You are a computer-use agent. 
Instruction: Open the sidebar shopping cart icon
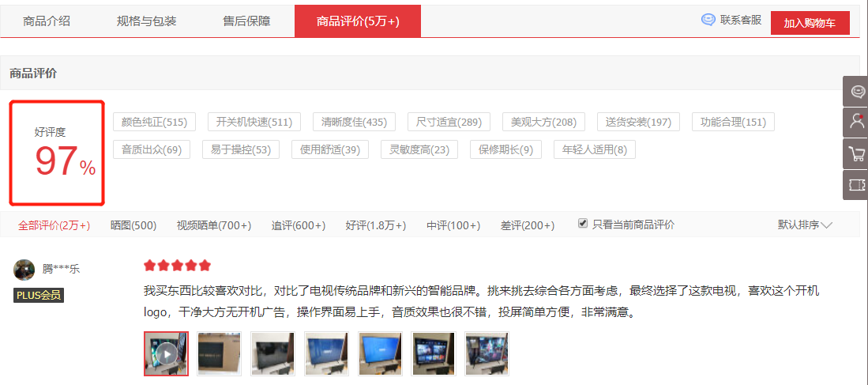[856, 153]
